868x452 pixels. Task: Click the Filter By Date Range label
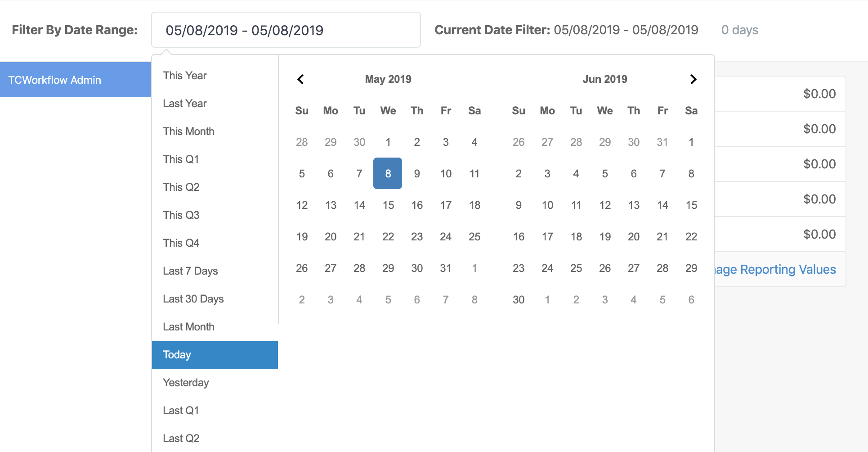[x=75, y=30]
